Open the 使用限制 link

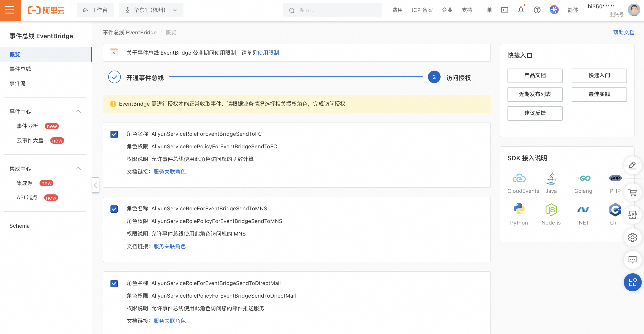tap(268, 53)
